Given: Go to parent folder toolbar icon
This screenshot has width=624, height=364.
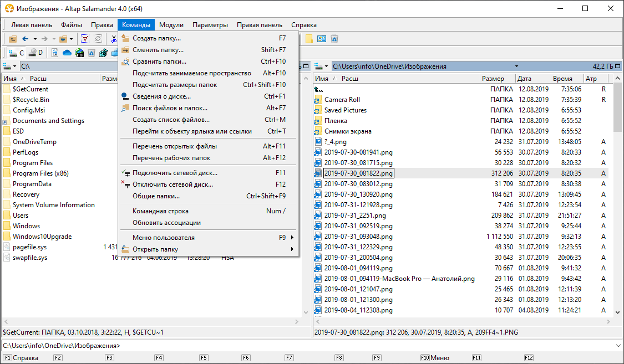Looking at the screenshot, I should (x=13, y=39).
